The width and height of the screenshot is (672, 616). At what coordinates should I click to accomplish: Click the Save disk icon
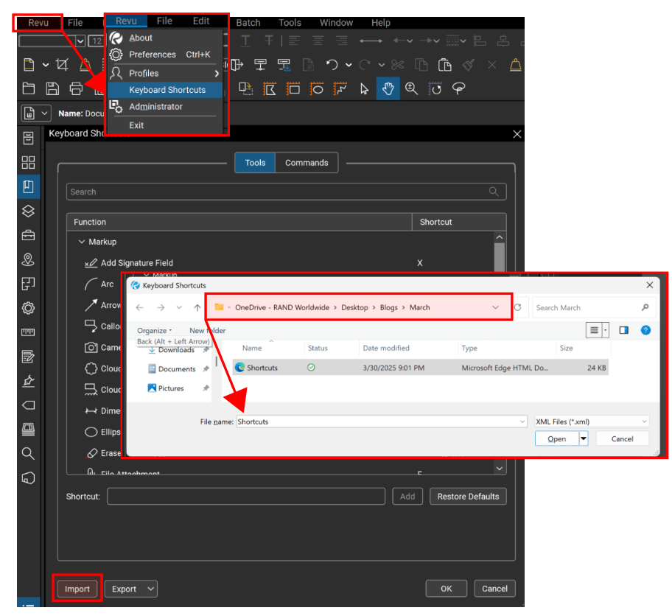[52, 88]
